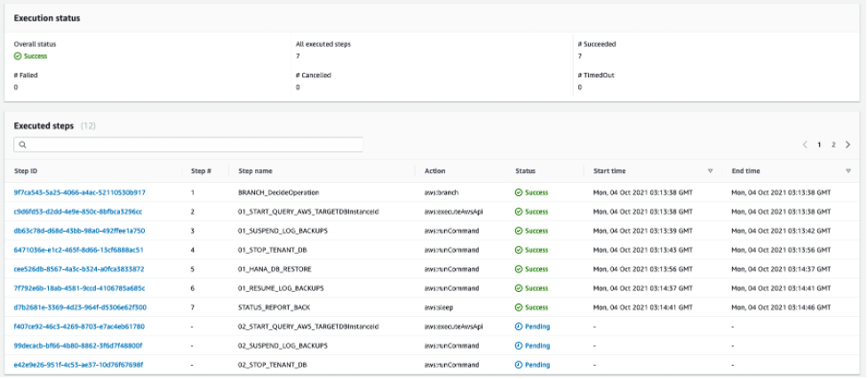Viewport: 868px width, 379px height.
Task: Select page 2 of executed steps
Action: [x=833, y=145]
